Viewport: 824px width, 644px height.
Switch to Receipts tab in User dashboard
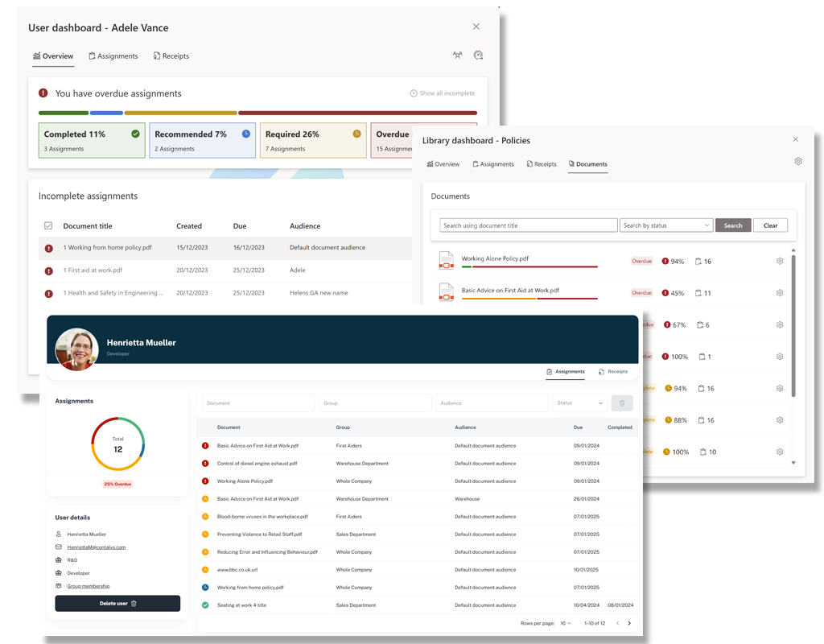tap(171, 56)
